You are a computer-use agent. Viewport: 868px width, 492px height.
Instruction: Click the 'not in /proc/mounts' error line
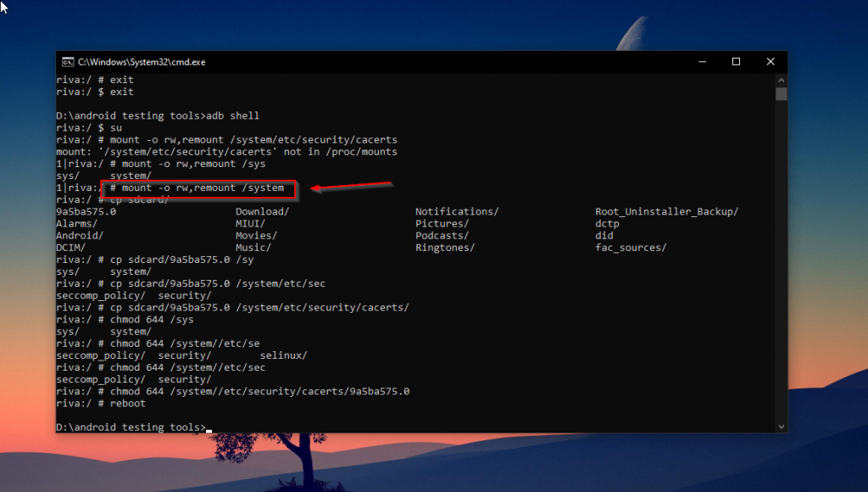pyautogui.click(x=226, y=152)
